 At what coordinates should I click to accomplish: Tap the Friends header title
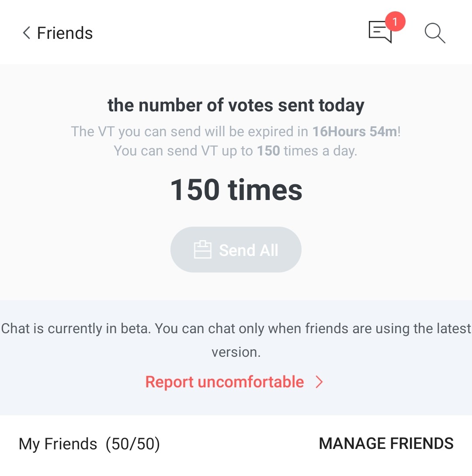(x=65, y=33)
